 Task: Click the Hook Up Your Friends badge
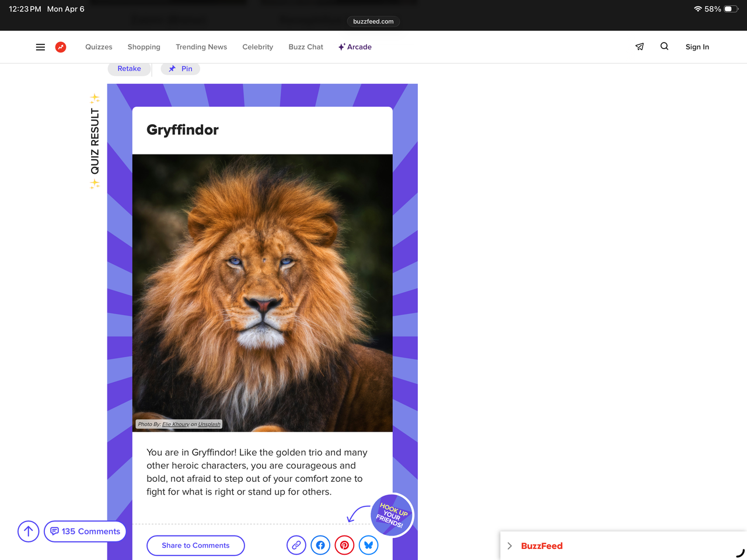coord(392,515)
